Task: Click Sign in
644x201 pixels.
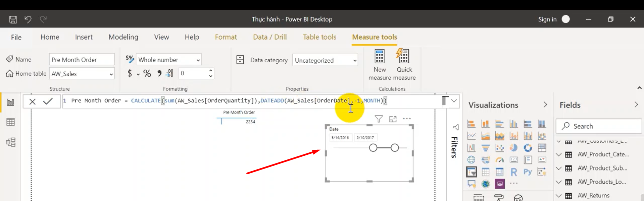Action: click(547, 19)
